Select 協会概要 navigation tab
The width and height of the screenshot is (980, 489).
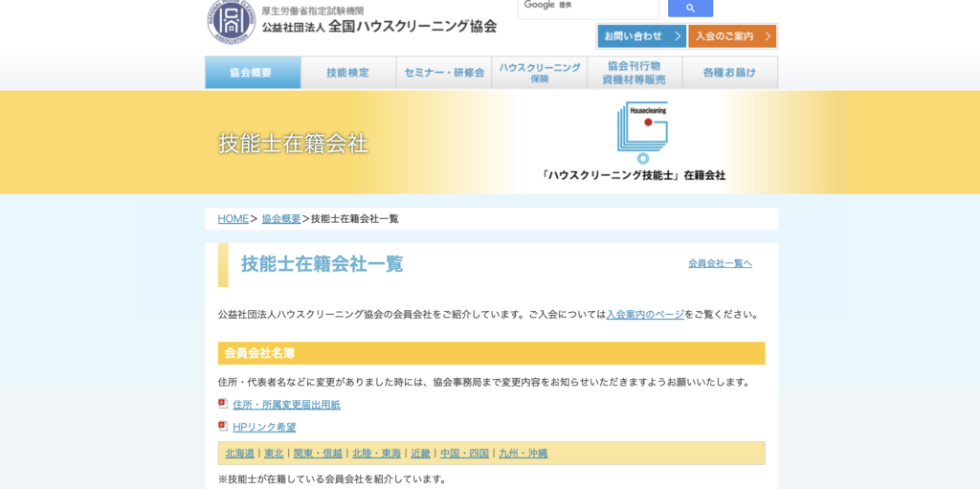(253, 73)
